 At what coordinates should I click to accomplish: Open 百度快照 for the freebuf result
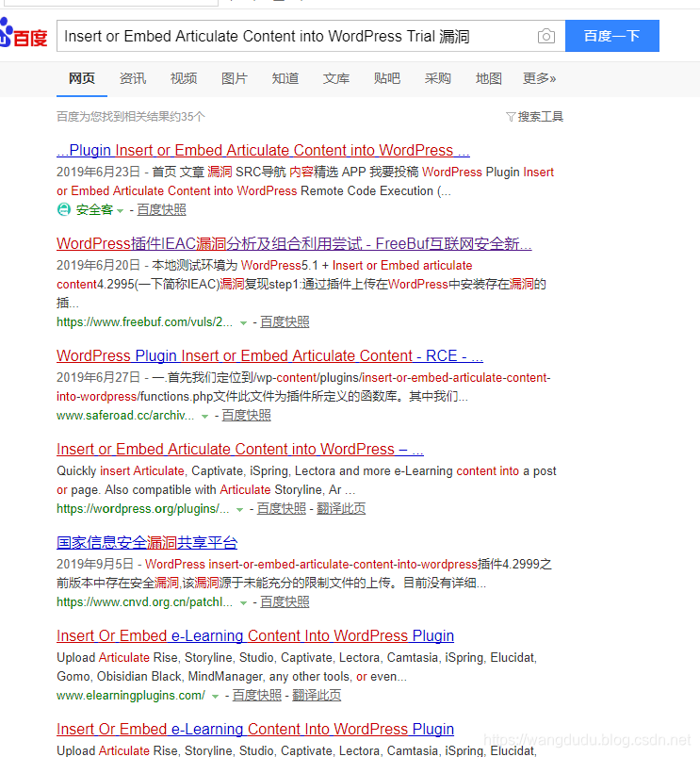[x=285, y=321]
